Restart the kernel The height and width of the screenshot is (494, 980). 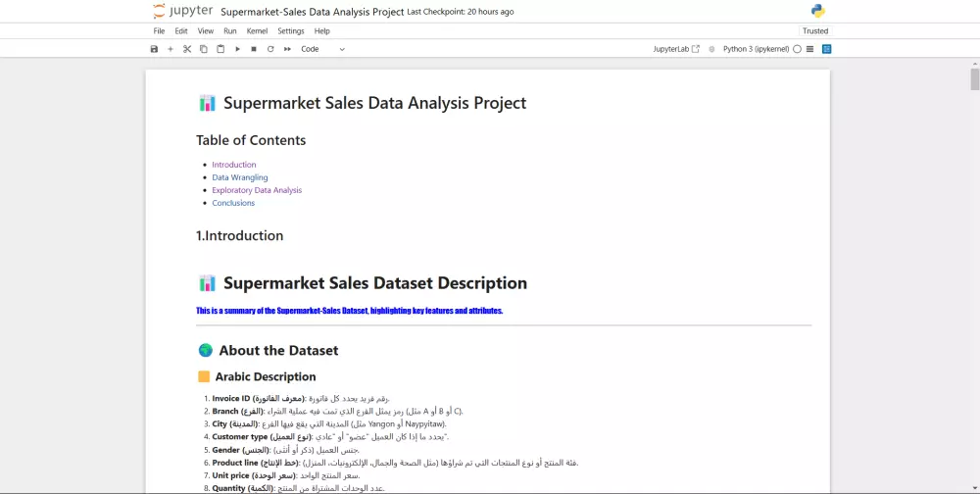270,49
